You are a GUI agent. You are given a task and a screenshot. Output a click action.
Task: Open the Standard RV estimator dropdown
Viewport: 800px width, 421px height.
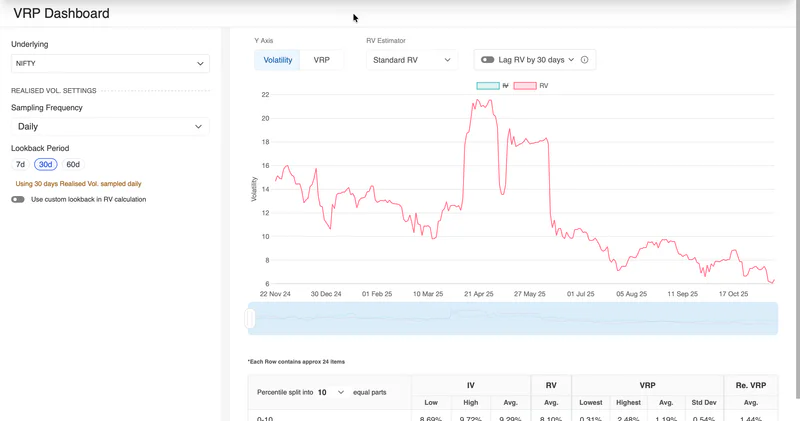[x=412, y=60]
